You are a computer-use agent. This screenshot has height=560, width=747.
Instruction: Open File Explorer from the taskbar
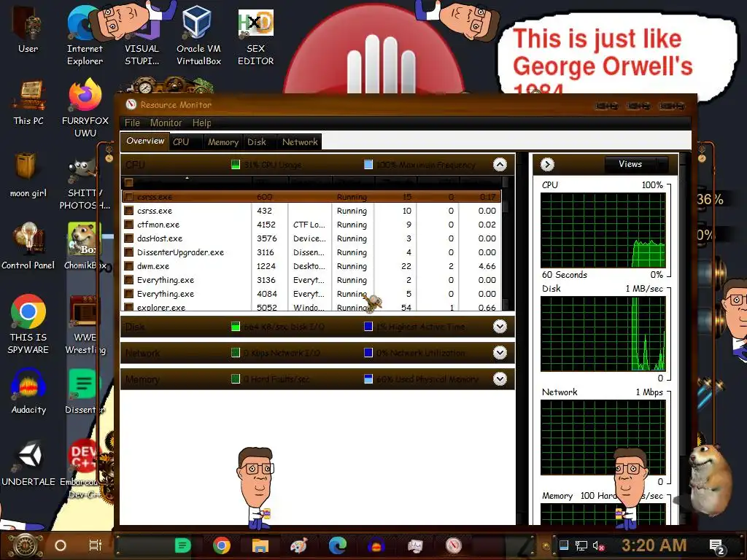260,545
